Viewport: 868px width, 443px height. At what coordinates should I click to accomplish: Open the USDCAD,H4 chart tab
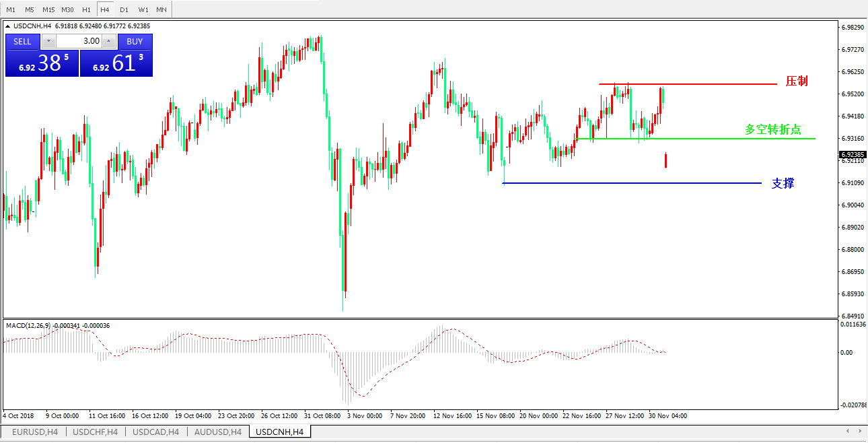pos(155,432)
